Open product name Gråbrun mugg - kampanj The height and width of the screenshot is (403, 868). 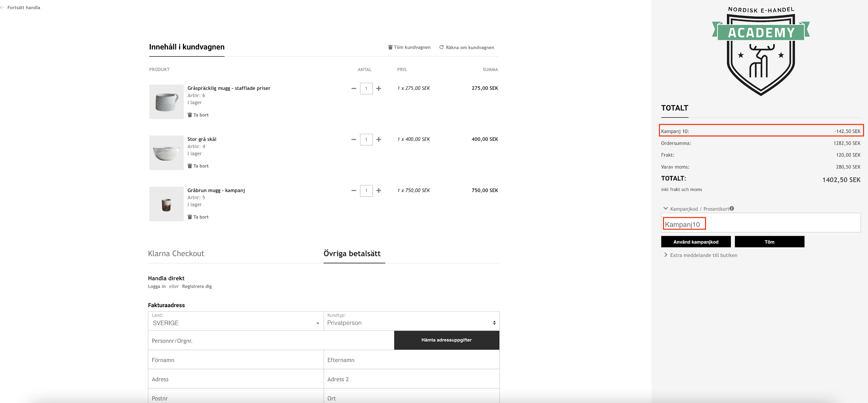click(x=216, y=190)
